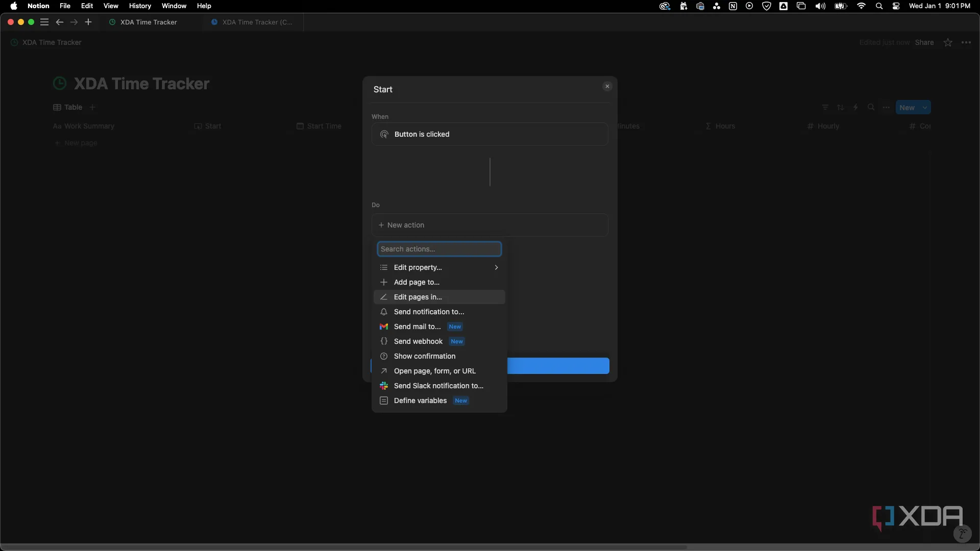Close the Start automation dialog
The width and height of the screenshot is (980, 551).
pyautogui.click(x=607, y=86)
